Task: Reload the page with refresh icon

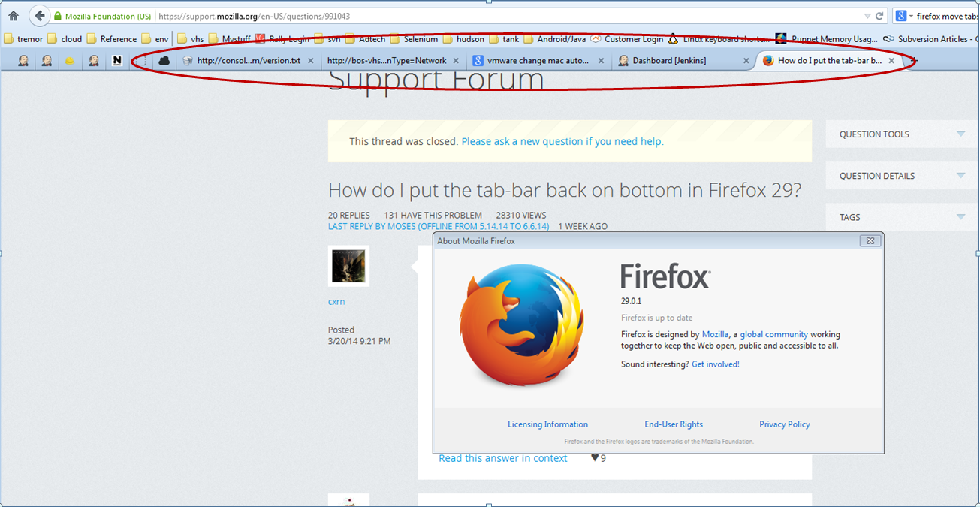Action: (879, 16)
